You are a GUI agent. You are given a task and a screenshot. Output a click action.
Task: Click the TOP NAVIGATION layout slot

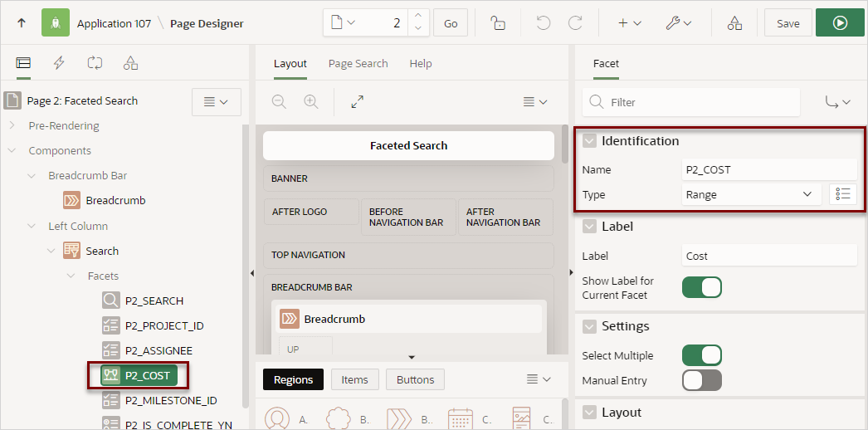(x=408, y=255)
